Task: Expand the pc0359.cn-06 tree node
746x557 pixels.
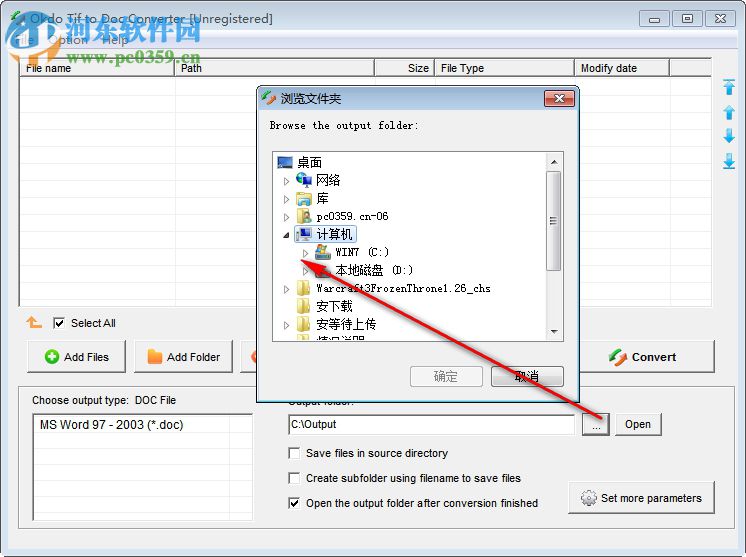Action: coord(286,217)
